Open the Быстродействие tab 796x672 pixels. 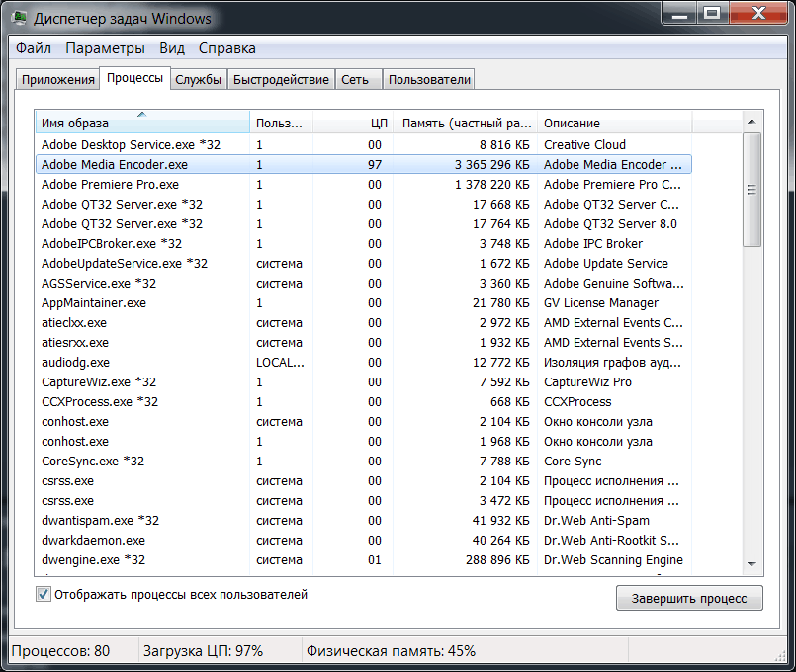pos(281,80)
